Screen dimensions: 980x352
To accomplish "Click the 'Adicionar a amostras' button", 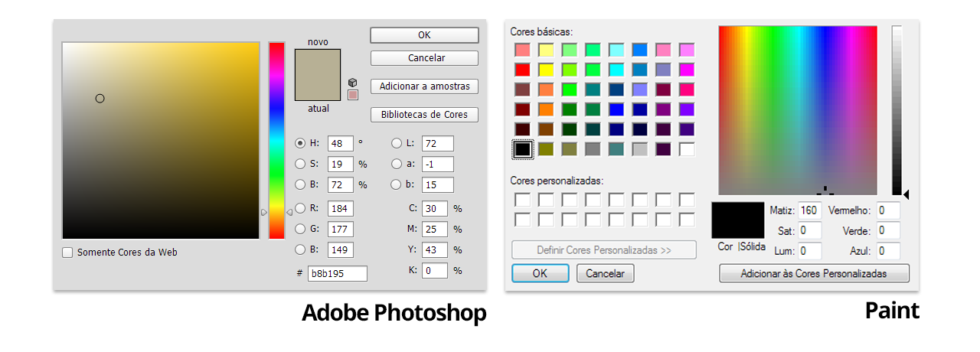I will click(424, 86).
